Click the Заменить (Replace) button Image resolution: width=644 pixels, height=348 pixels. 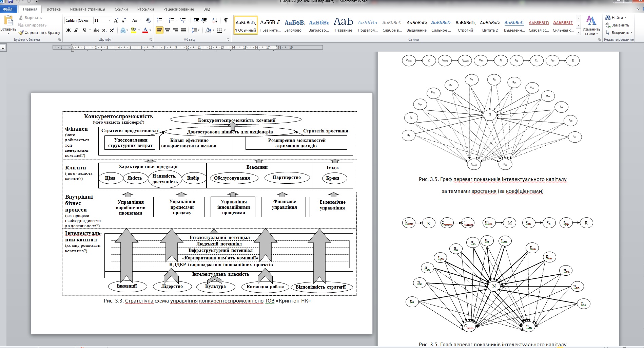pyautogui.click(x=617, y=25)
